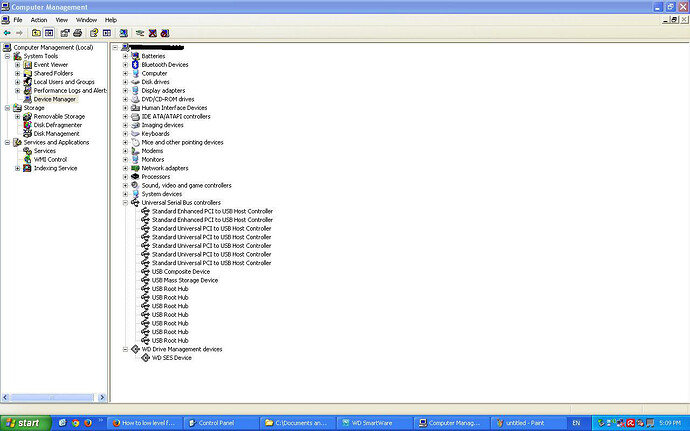Click the Human Interface Devices icon
The image size is (690, 431).
[x=136, y=108]
